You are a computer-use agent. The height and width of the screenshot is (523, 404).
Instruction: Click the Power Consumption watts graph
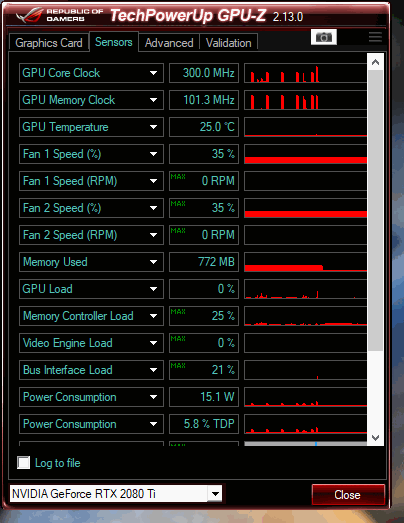(306, 397)
